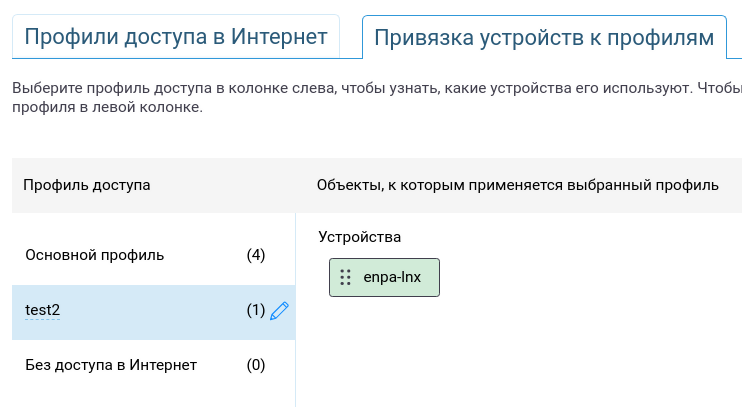Screen dimensions: 742x407
Task: Click the vertical divider between profile and device columns
Action: [x=296, y=310]
